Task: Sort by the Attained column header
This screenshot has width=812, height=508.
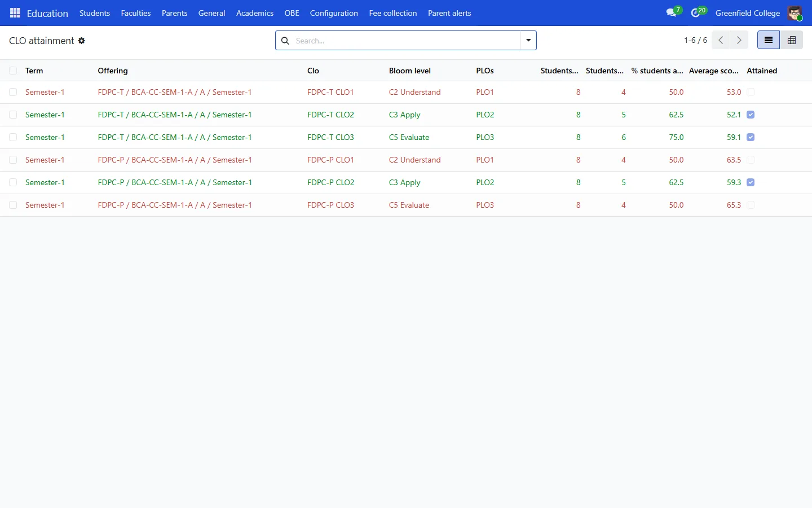Action: click(762, 71)
